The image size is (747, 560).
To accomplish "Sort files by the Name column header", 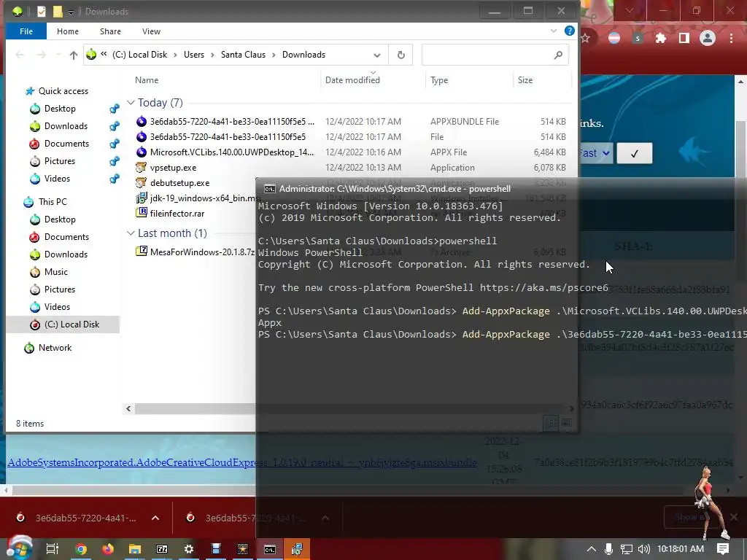I will [147, 80].
